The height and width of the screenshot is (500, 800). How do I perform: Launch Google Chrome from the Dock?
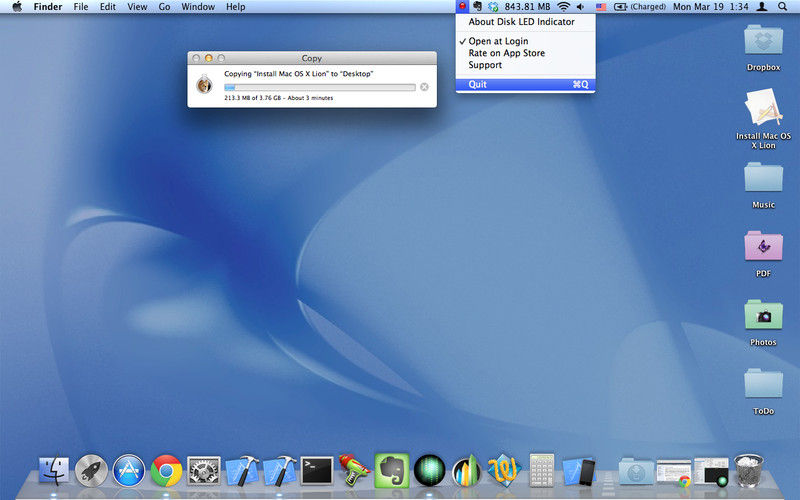click(x=166, y=470)
